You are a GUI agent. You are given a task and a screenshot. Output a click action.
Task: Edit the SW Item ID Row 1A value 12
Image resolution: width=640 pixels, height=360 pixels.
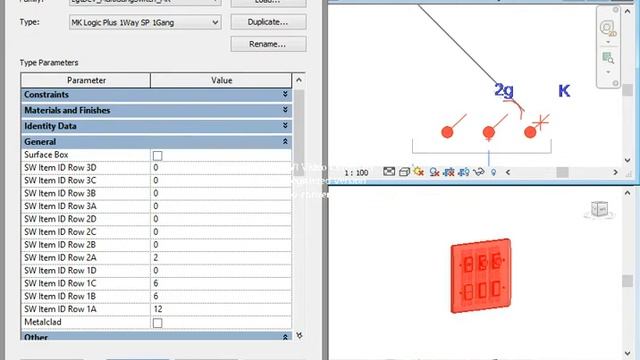pos(221,309)
